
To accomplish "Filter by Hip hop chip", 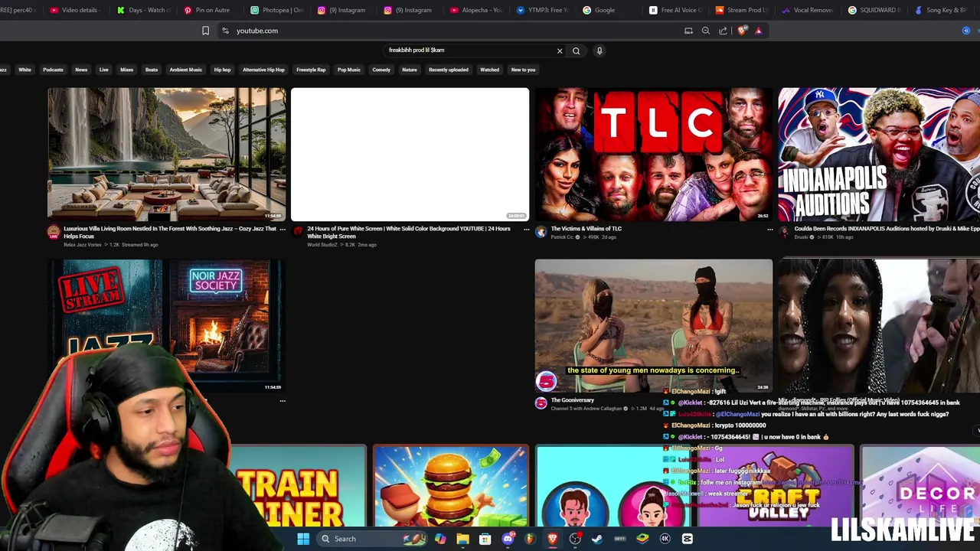I will coord(222,70).
